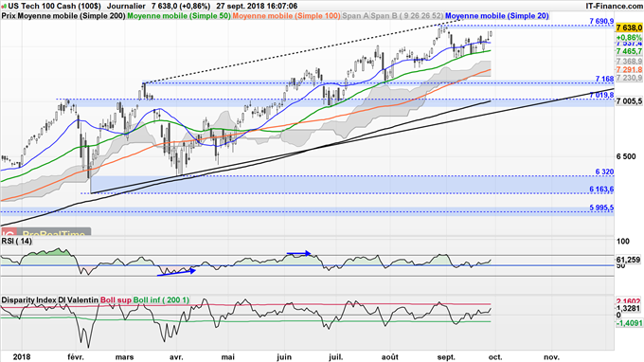
Task: Click the yellow 7 638,0 current price tag
Action: pos(629,27)
